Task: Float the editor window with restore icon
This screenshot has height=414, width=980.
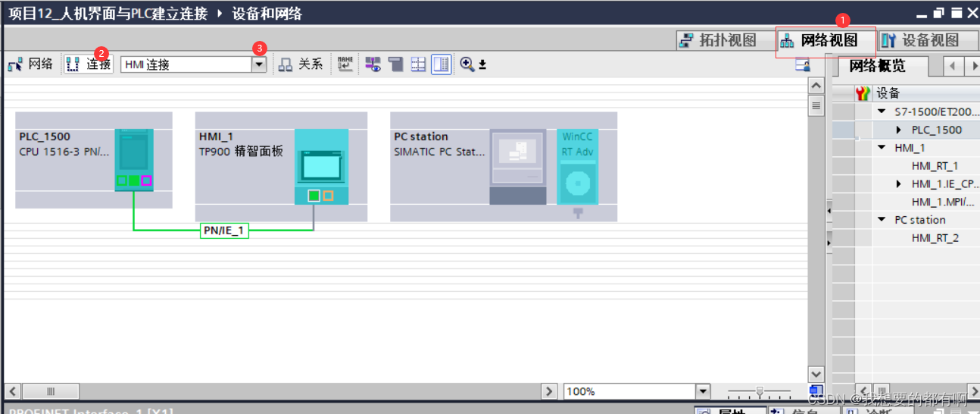Action: (x=939, y=13)
